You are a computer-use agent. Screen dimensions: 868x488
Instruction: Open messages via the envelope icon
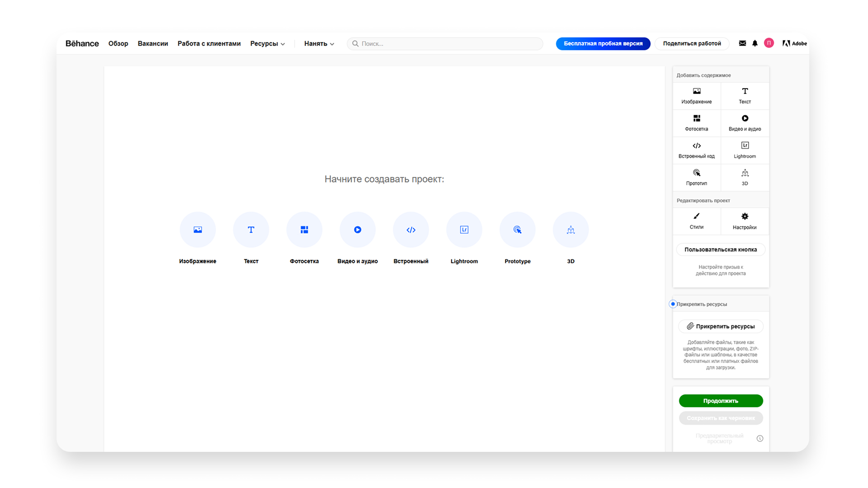742,43
